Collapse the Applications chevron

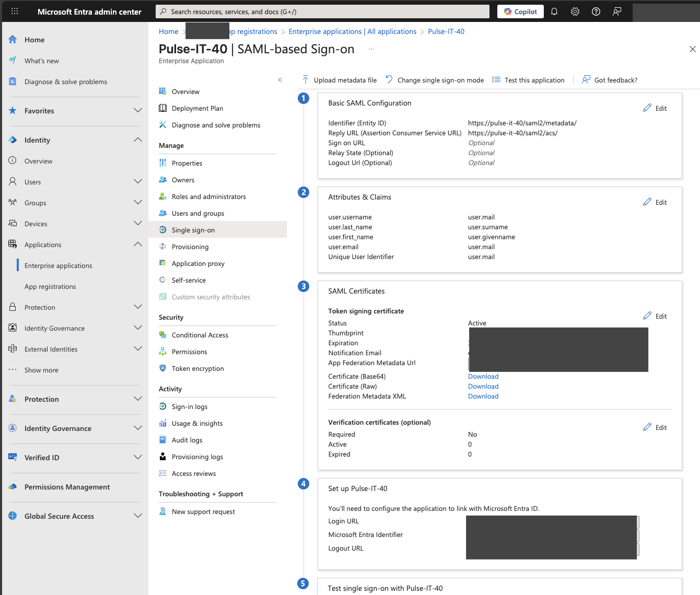tap(138, 244)
